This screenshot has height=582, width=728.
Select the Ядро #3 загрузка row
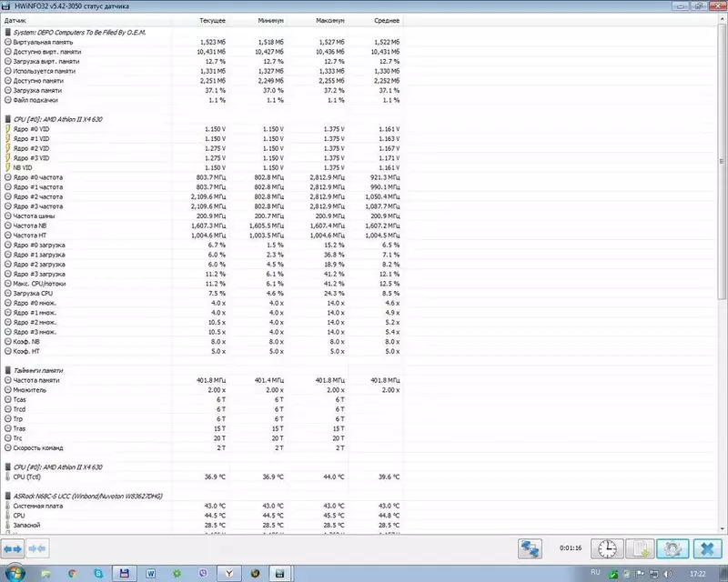(x=202, y=274)
